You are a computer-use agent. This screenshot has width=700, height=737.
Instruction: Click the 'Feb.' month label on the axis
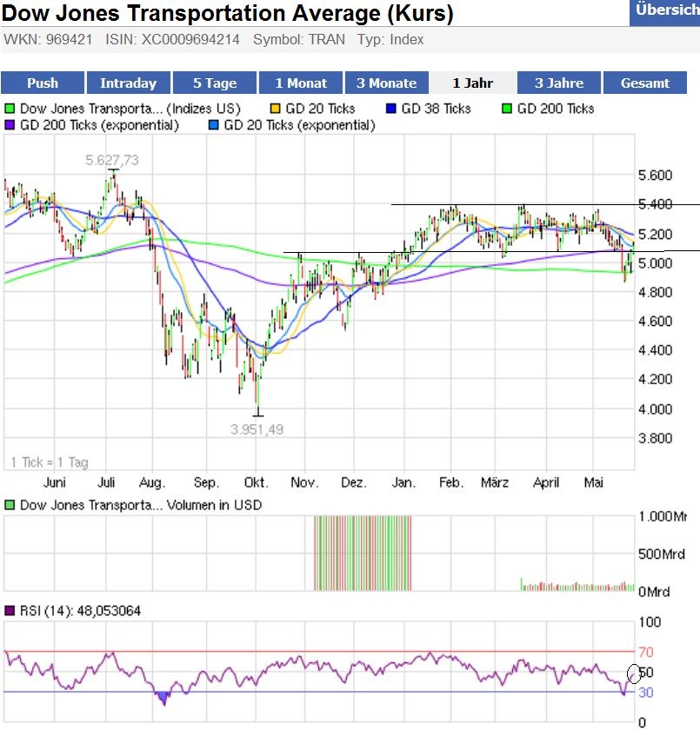(450, 482)
